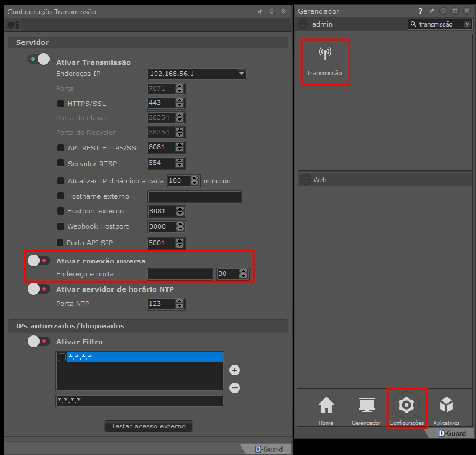This screenshot has width=476, height=455.
Task: Click the Porta NTP spinner arrows
Action: [x=180, y=304]
